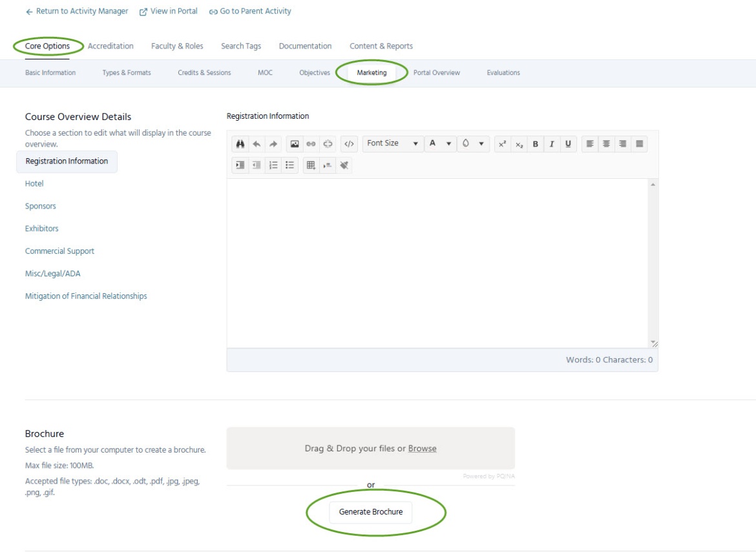Undo the last edit in the editor
This screenshot has height=552, width=756.
pyautogui.click(x=257, y=144)
